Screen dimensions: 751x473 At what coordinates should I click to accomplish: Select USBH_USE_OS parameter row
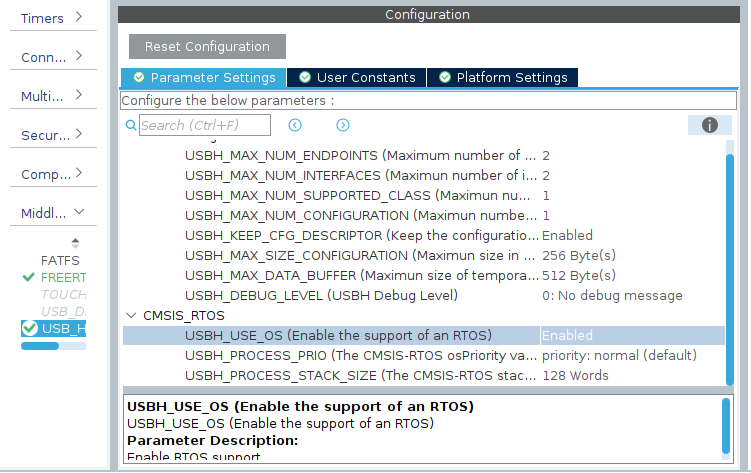pyautogui.click(x=423, y=336)
